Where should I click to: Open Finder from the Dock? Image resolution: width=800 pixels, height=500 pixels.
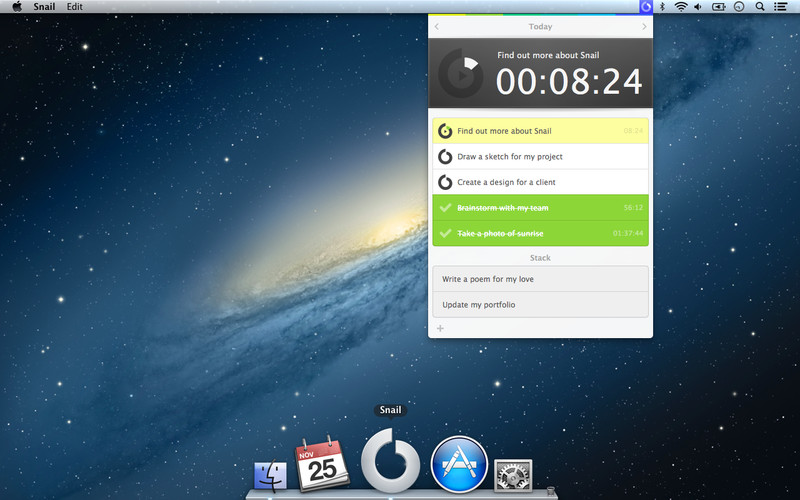click(x=270, y=475)
